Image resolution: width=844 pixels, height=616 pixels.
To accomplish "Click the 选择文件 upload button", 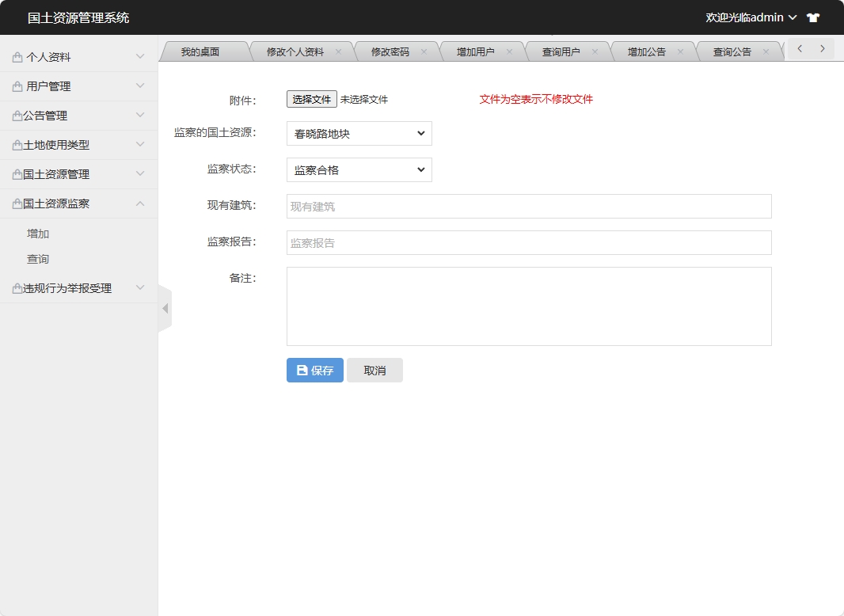I will pyautogui.click(x=311, y=99).
